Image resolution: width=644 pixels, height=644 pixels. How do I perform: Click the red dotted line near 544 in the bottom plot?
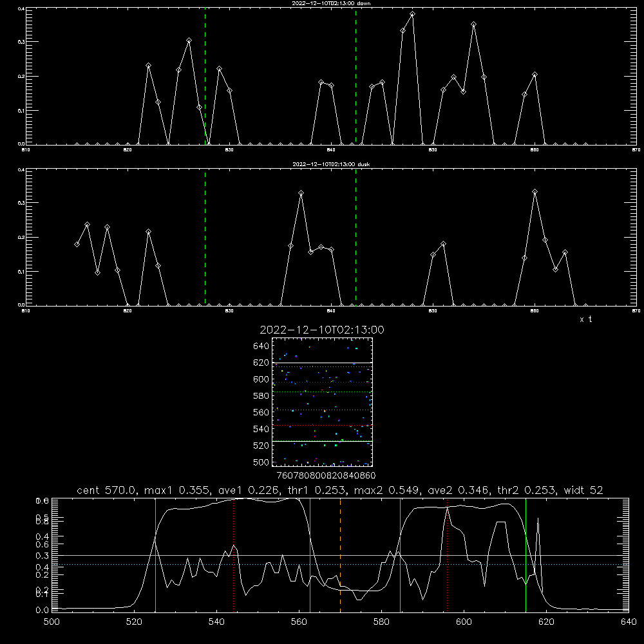(x=233, y=554)
